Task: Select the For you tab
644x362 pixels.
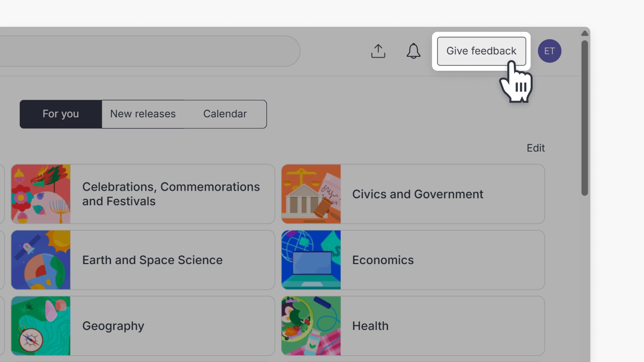Action: coord(61,114)
